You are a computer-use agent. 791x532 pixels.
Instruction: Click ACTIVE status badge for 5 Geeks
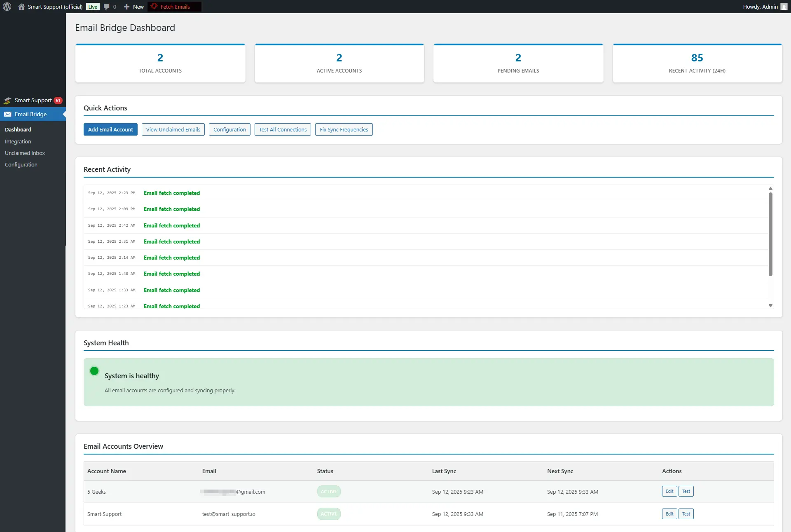click(x=329, y=492)
